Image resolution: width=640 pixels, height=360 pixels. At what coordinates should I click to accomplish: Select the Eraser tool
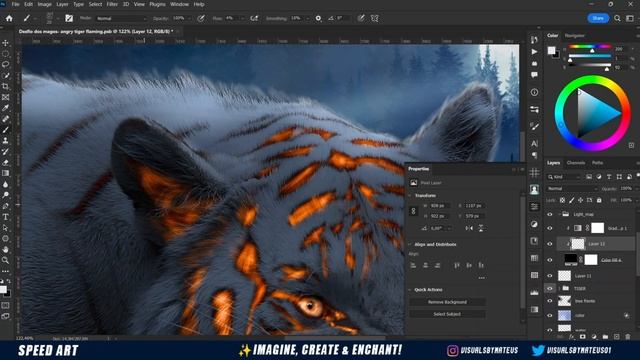pyautogui.click(x=5, y=162)
